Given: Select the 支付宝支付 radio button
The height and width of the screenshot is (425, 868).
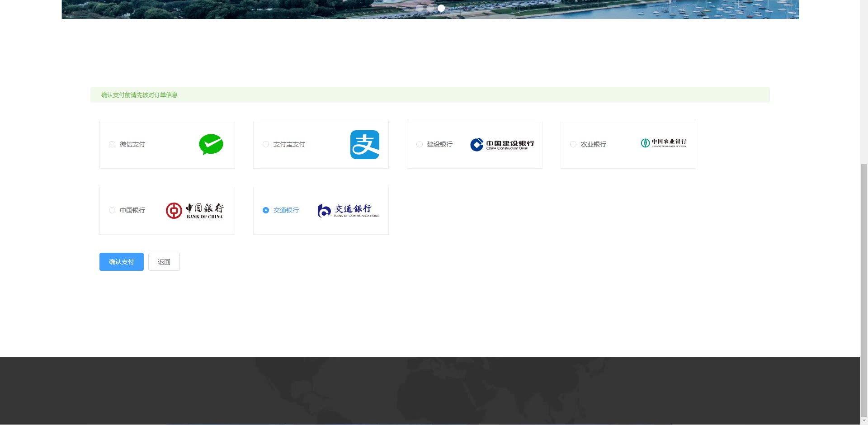Looking at the screenshot, I should pyautogui.click(x=266, y=144).
